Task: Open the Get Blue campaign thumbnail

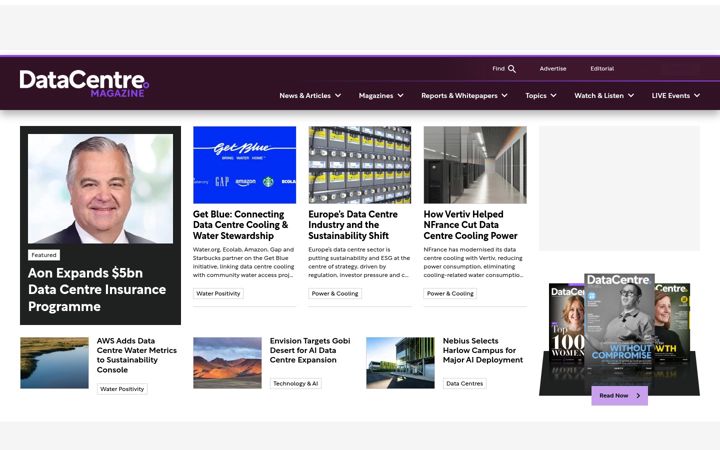Action: [244, 165]
